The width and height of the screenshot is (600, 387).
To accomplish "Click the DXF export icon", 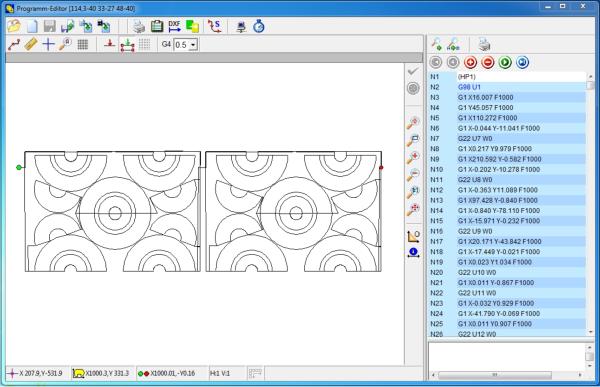I will point(174,26).
